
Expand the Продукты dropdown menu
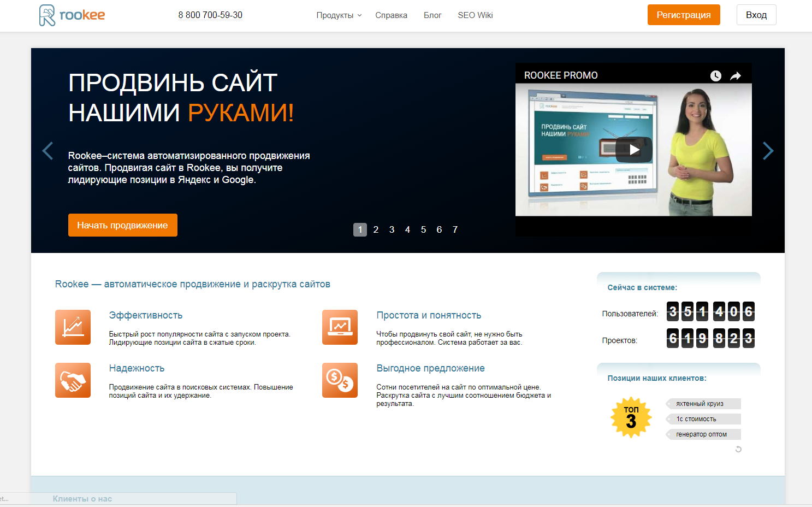coord(339,15)
